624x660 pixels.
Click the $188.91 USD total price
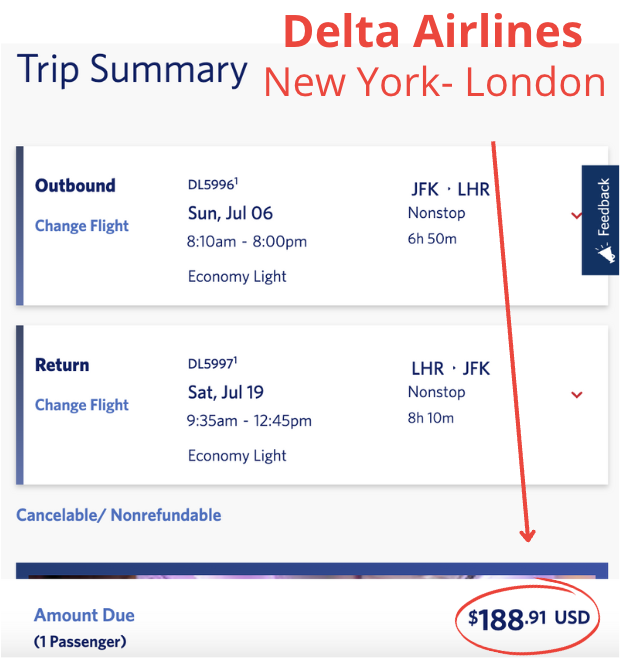[529, 619]
